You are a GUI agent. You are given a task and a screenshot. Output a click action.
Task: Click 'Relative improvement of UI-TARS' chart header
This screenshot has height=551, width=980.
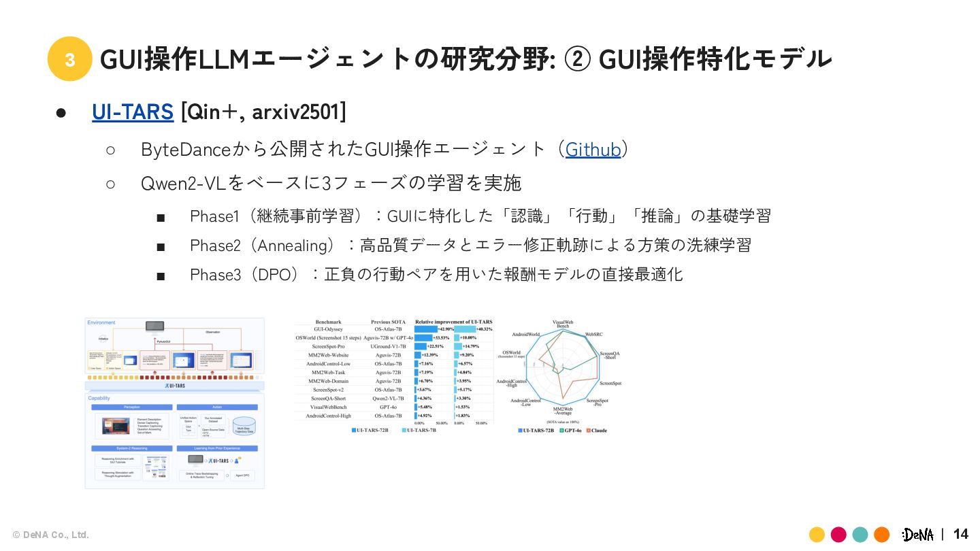[454, 322]
